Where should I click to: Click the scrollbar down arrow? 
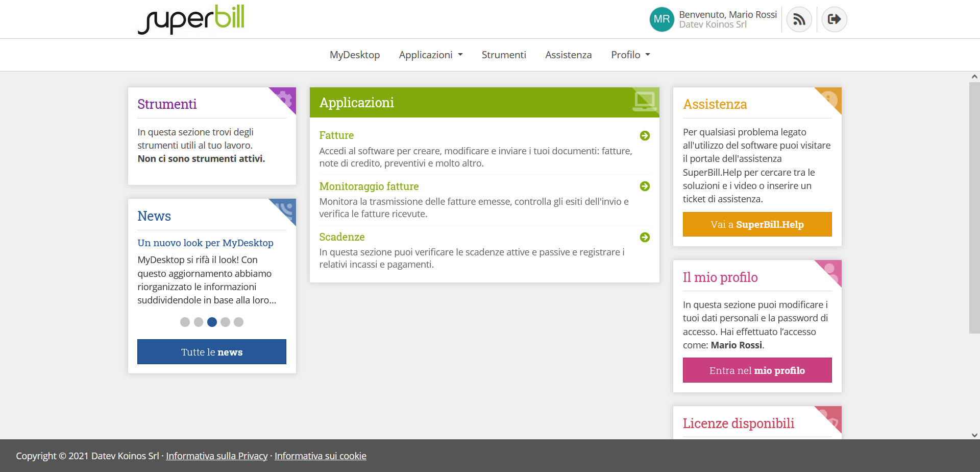point(974,435)
